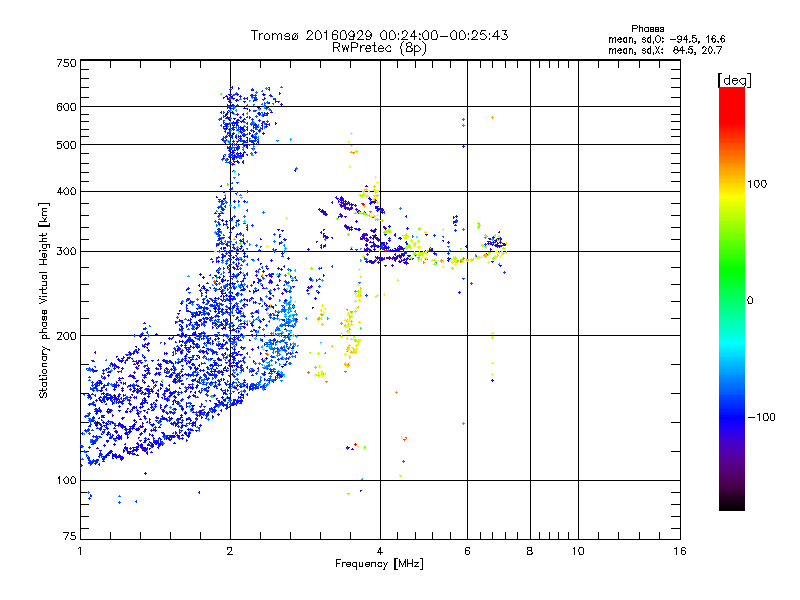
Task: Click the colorbar '100' tick label
Action: (x=757, y=184)
